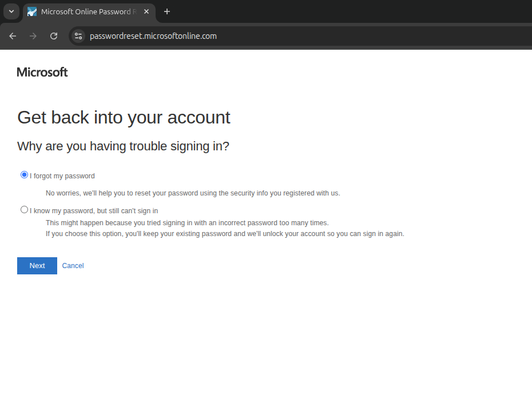
Task: Go back using the browser back arrow
Action: pos(13,36)
